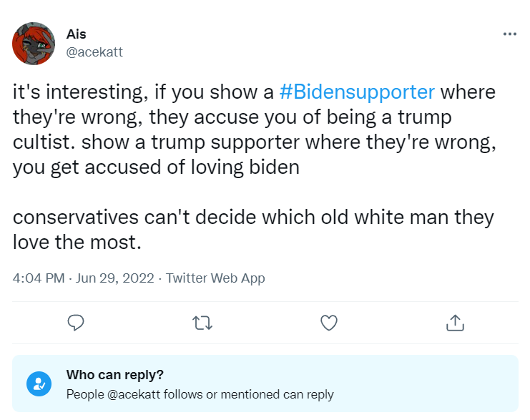Click the 4:04 PM timestamp

(x=39, y=278)
